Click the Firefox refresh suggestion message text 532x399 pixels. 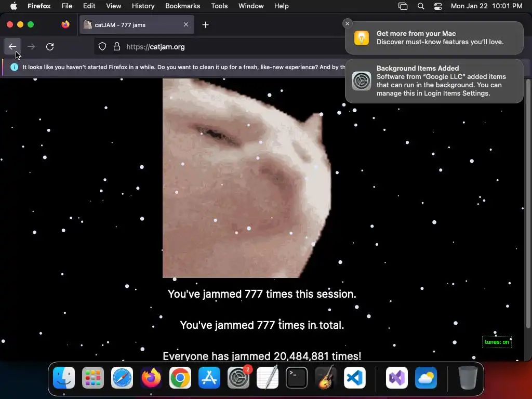tap(183, 67)
